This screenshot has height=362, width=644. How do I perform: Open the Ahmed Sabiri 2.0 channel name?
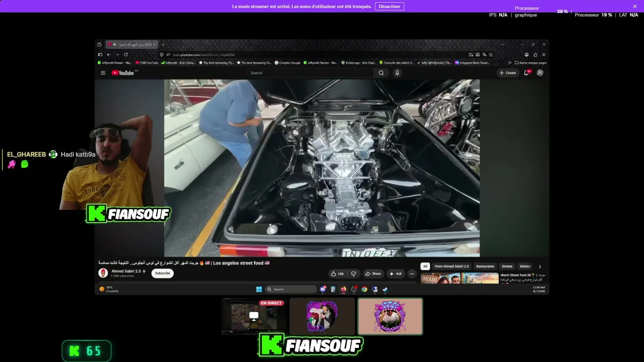pyautogui.click(x=126, y=271)
